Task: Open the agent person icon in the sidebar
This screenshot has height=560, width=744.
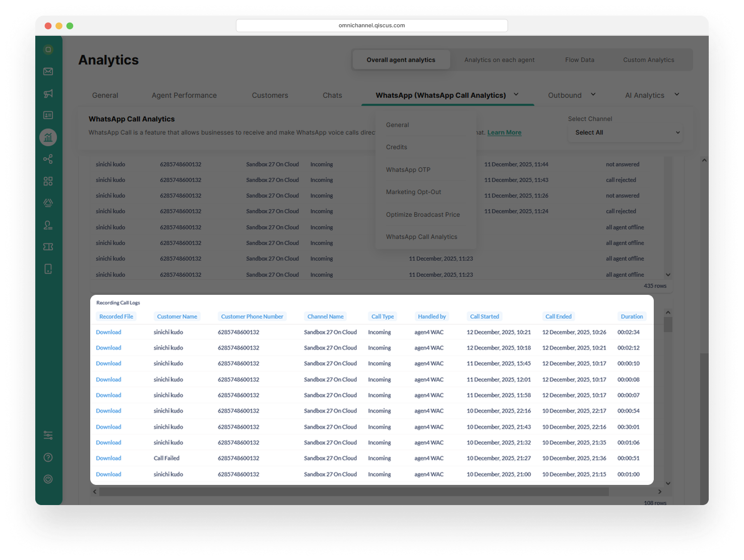Action: coord(48,225)
